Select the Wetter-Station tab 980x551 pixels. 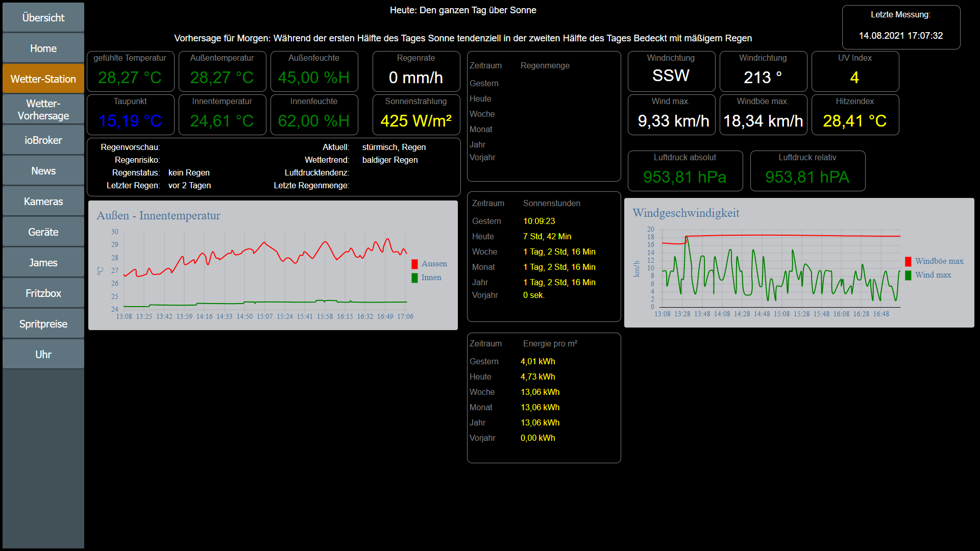43,79
